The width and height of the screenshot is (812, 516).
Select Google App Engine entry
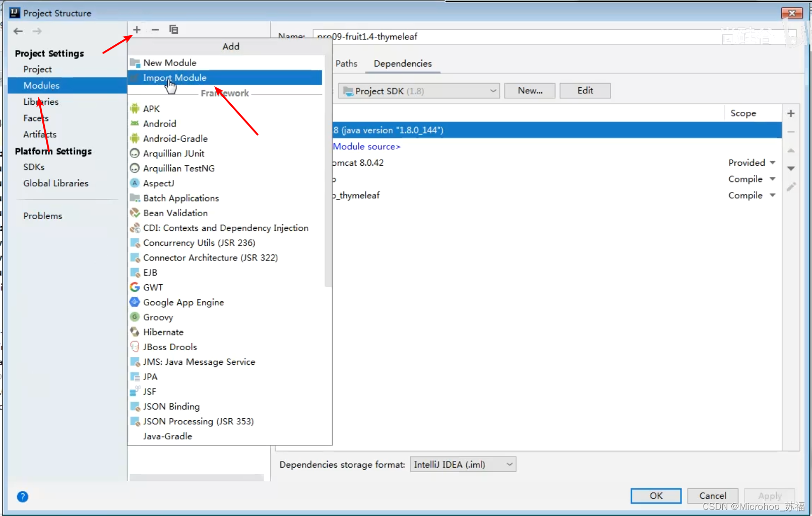pos(225,302)
